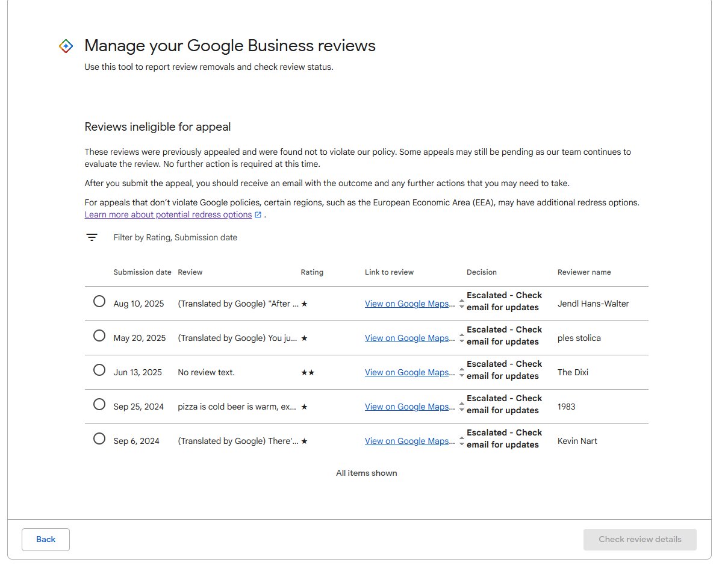The height and width of the screenshot is (571, 728).
Task: Click the 'No review text.' cell
Action: (206, 372)
